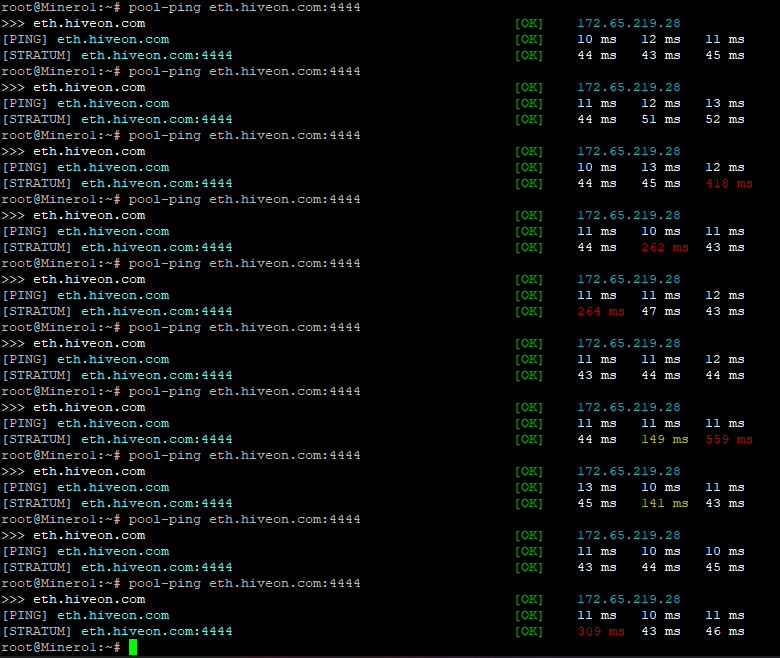780x658 pixels.
Task: Click the green [OK] in the 309 ms row
Action: pos(529,631)
